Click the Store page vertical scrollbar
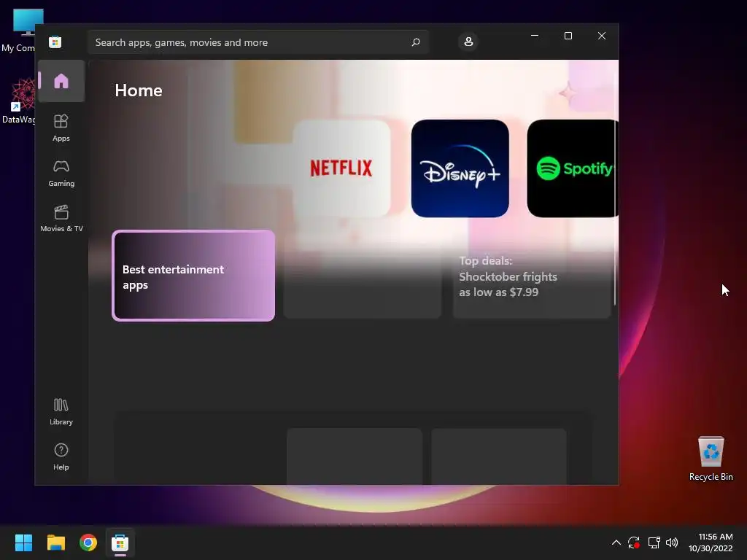 [x=615, y=212]
